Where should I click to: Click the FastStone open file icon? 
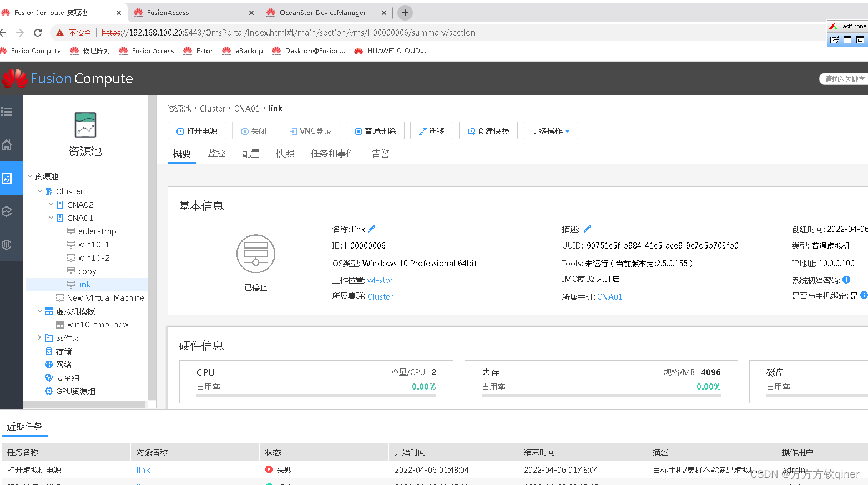tap(834, 40)
